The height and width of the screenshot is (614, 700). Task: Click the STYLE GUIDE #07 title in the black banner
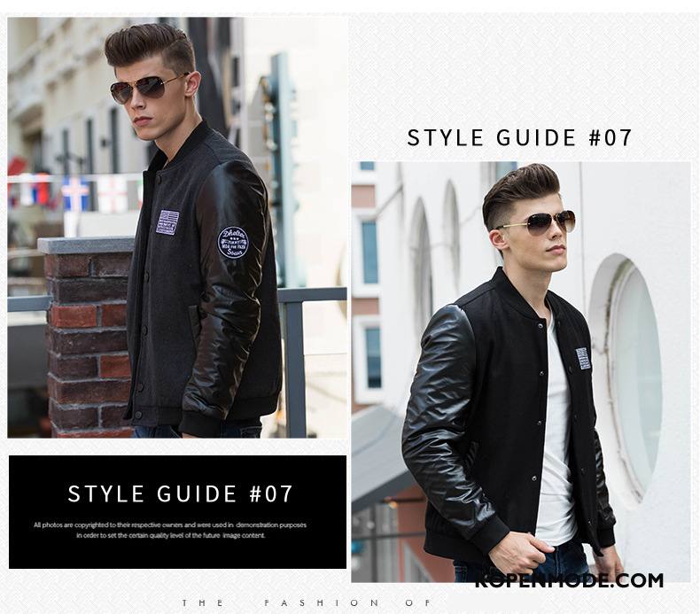tap(181, 494)
